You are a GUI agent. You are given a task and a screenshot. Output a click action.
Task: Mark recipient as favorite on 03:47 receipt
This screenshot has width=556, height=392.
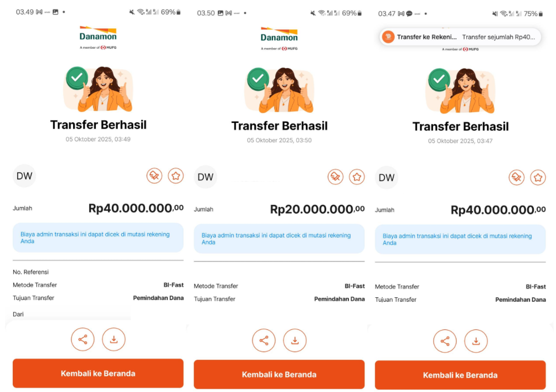538,178
